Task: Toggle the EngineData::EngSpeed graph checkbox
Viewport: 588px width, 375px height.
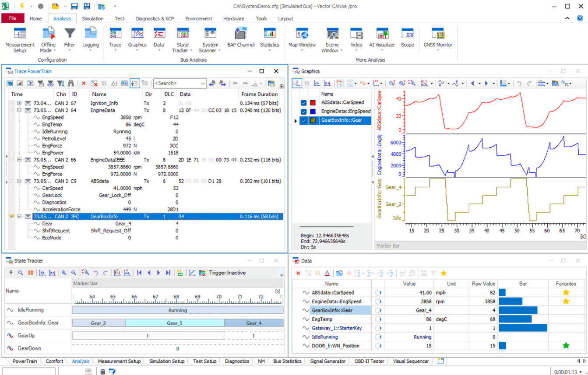Action: 304,112
